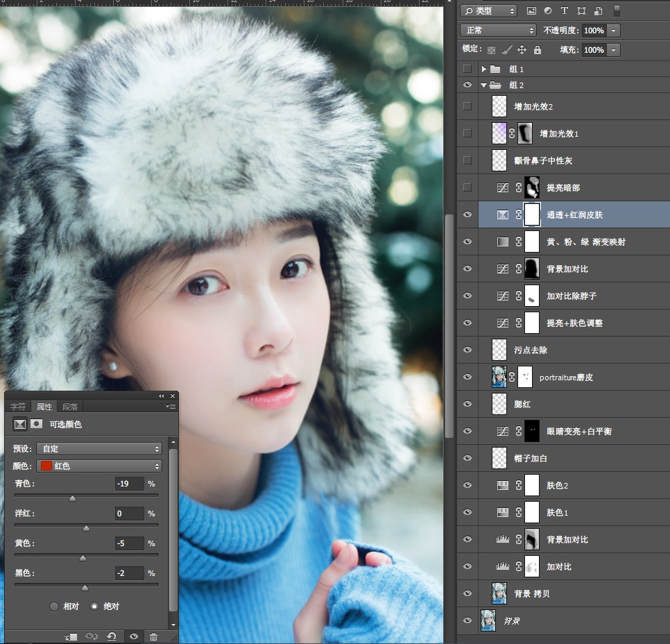Image resolution: width=670 pixels, height=644 pixels.
Task: Click the selective color adjustment icon in properties
Action: click(x=19, y=424)
